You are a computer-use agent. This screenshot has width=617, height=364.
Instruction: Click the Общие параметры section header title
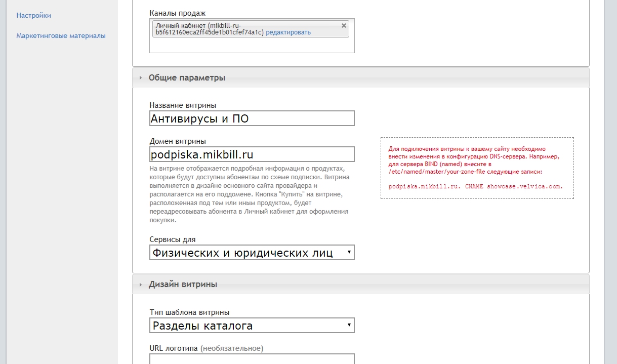pos(187,78)
